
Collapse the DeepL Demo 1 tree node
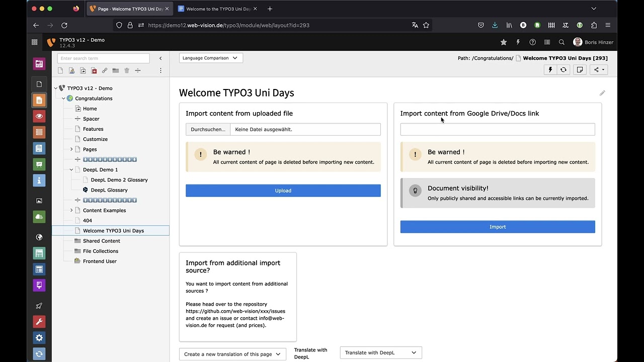click(x=71, y=170)
